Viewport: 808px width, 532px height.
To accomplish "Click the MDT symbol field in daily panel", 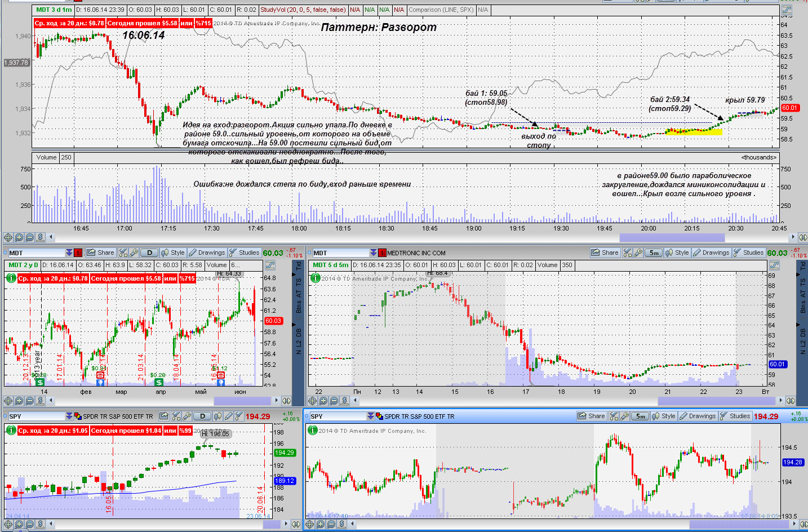I will coord(36,252).
